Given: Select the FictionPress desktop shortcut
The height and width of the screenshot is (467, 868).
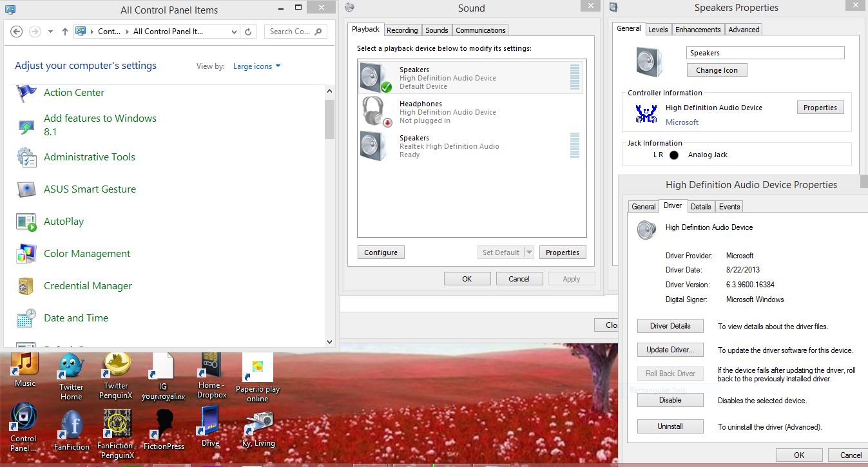Looking at the screenshot, I should 164,430.
